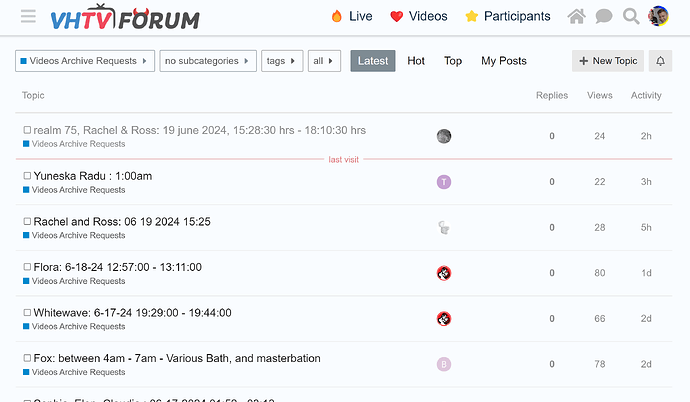Open the Yuneska Radu poster's avatar

click(444, 182)
